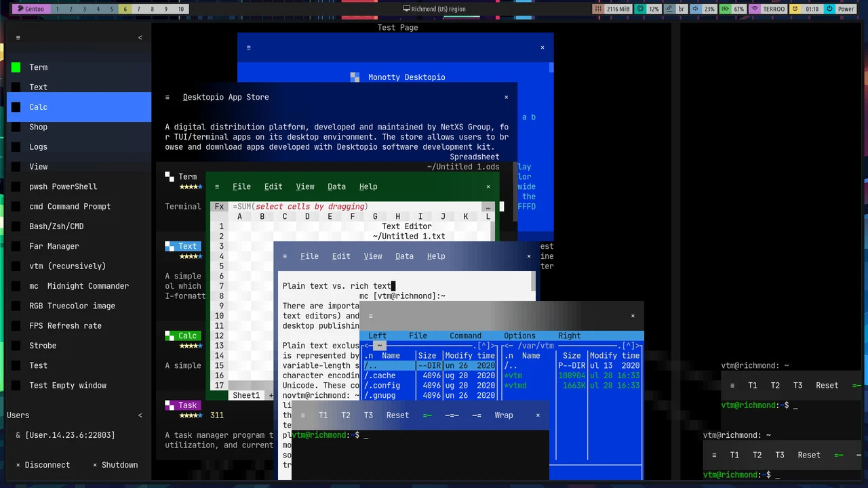Click the Power button in top bar
This screenshot has height=488, width=868.
pos(841,9)
